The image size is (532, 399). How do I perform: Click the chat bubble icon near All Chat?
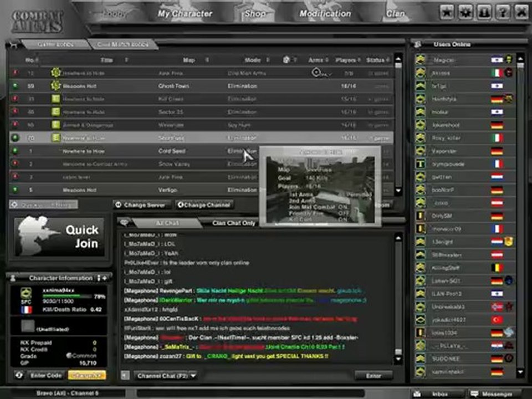point(125,223)
